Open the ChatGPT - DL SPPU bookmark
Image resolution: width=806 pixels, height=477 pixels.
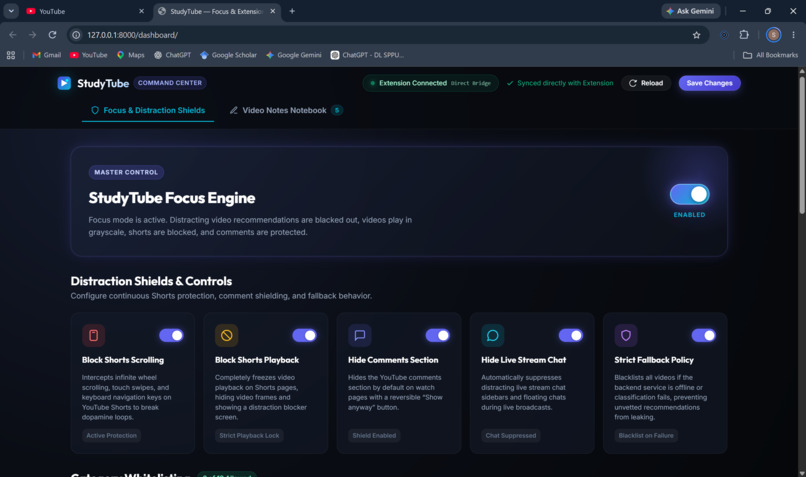click(367, 55)
